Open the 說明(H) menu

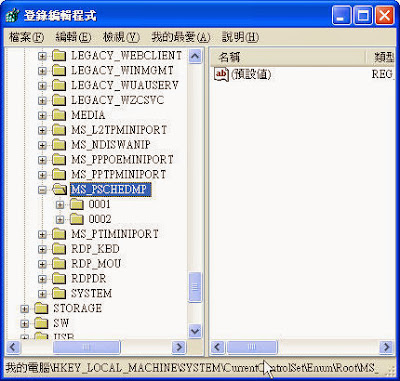point(240,37)
